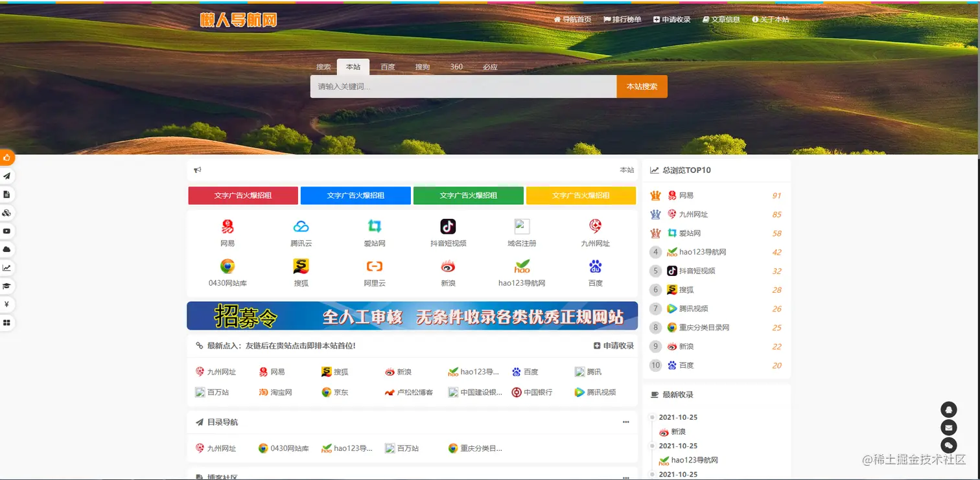Open 新浪 under 最新收录 timeline
This screenshot has width=980, height=480.
(x=672, y=432)
